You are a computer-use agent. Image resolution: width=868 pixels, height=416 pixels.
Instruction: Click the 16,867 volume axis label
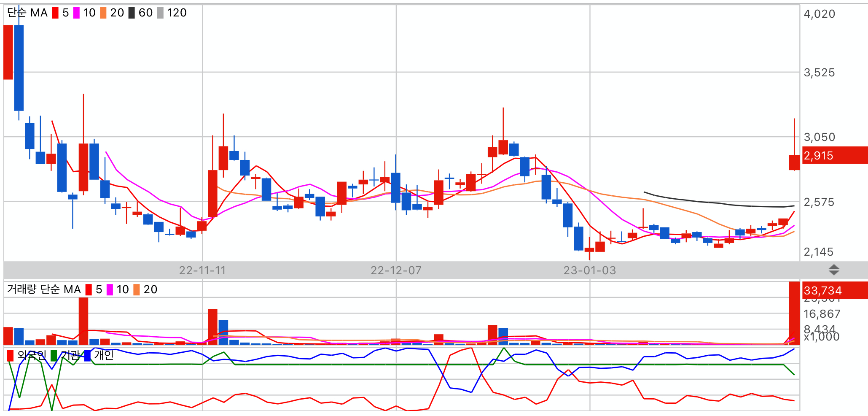[x=822, y=314]
